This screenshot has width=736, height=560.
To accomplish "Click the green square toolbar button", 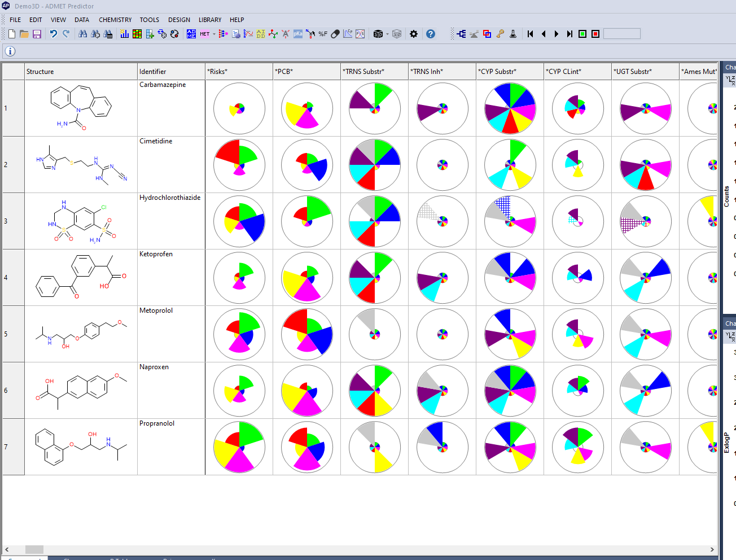I will [582, 34].
